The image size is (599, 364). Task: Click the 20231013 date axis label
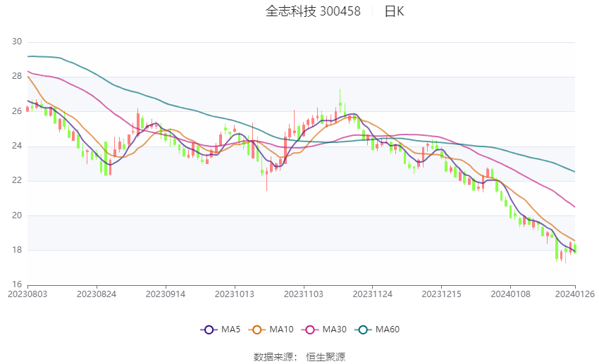point(235,294)
